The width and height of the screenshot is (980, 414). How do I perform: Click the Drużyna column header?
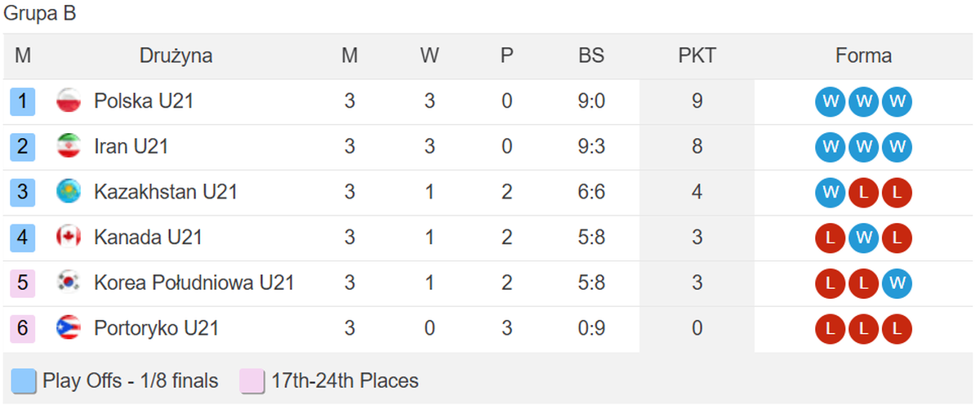[176, 56]
